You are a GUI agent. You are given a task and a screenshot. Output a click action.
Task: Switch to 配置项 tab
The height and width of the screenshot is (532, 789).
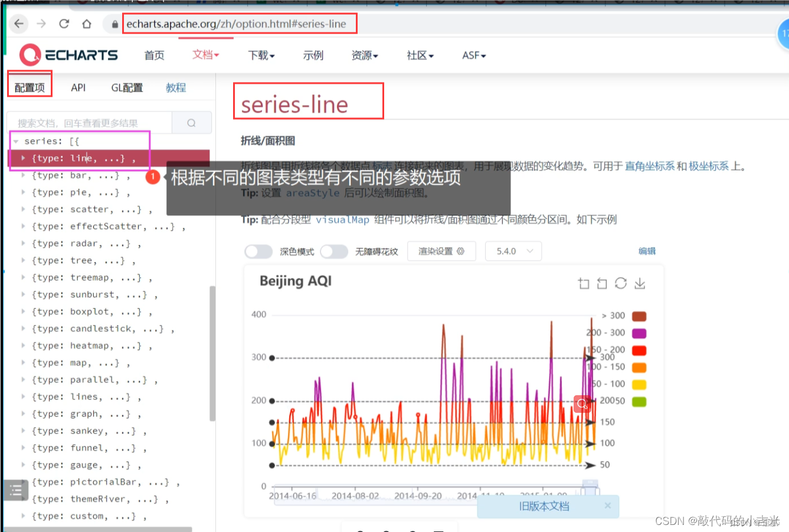pos(30,88)
